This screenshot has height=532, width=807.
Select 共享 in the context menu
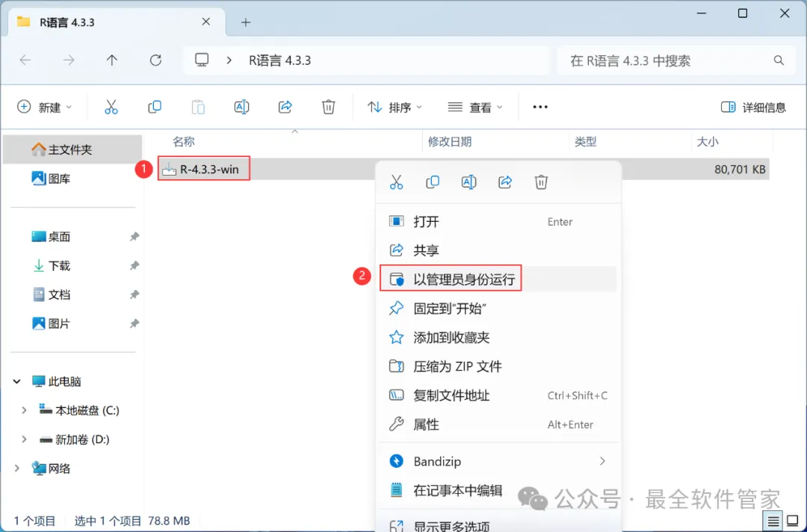point(498,250)
